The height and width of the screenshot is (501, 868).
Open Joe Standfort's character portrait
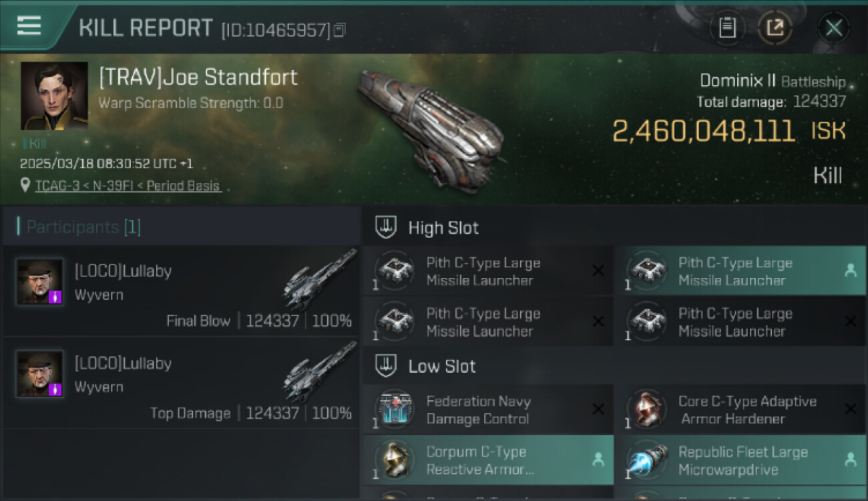54,96
